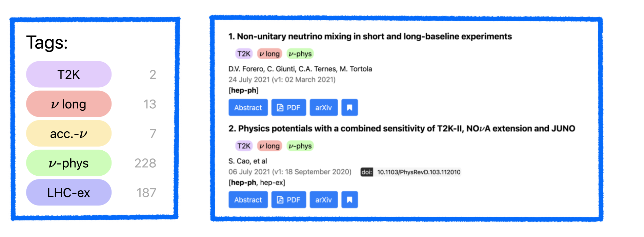Filter by T2K tag in Tags panel
Image resolution: width=644 pixels, height=237 pixels.
[x=69, y=74]
